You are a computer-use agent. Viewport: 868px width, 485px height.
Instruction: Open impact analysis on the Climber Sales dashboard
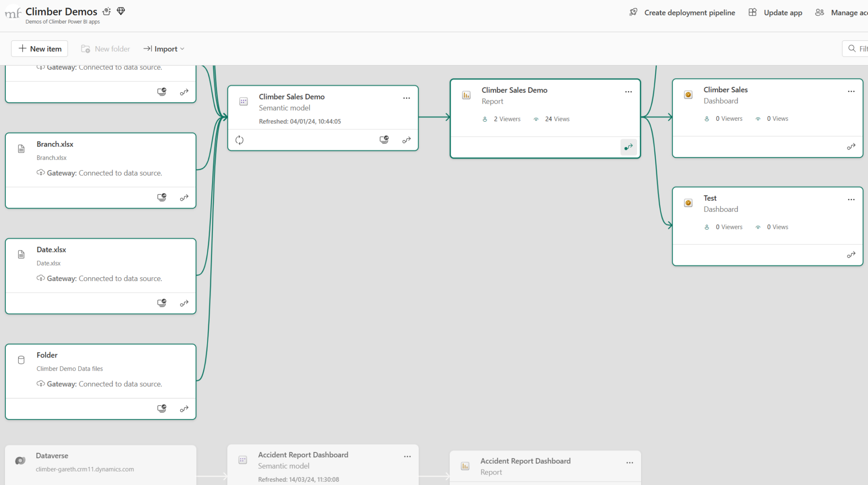pyautogui.click(x=852, y=146)
